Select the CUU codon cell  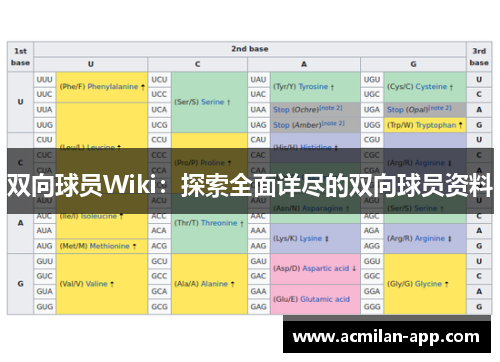tap(45, 140)
